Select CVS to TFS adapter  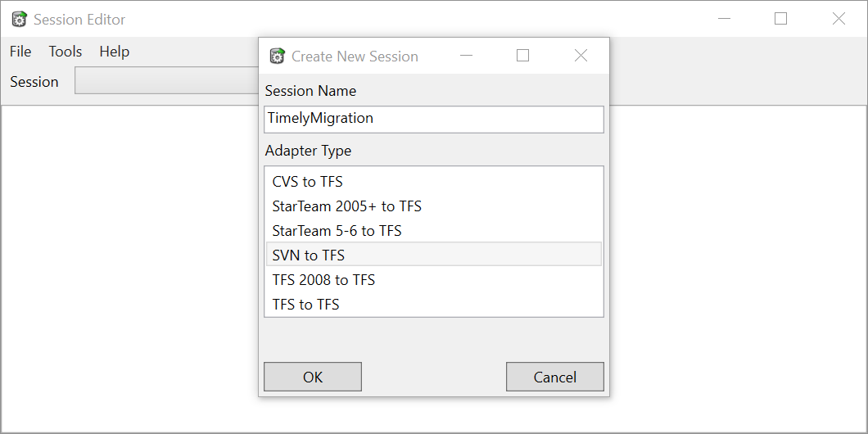434,182
